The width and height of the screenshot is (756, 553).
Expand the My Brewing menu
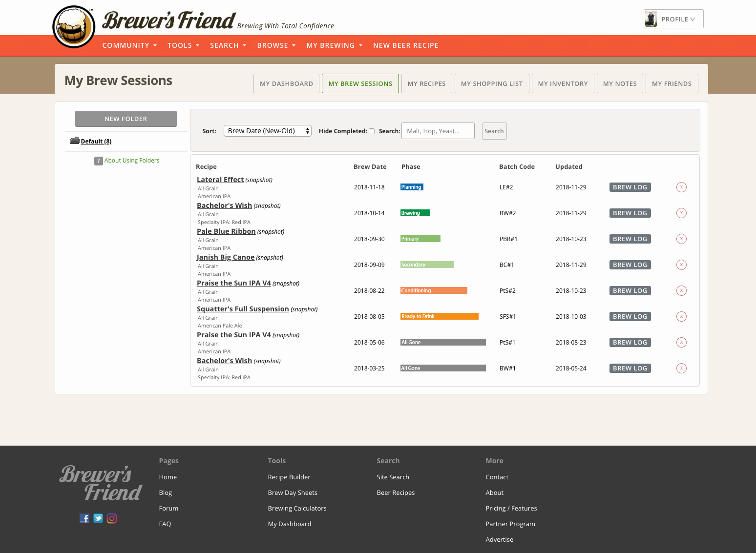(335, 45)
